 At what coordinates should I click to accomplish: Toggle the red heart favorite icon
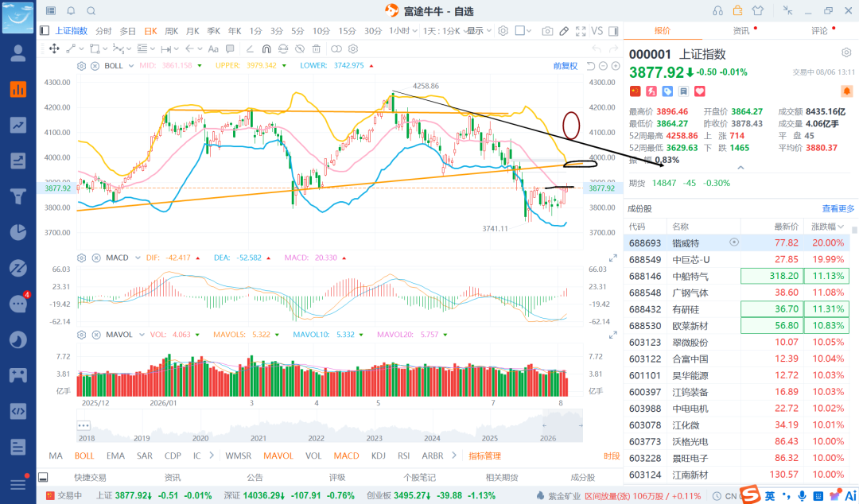pyautogui.click(x=700, y=91)
